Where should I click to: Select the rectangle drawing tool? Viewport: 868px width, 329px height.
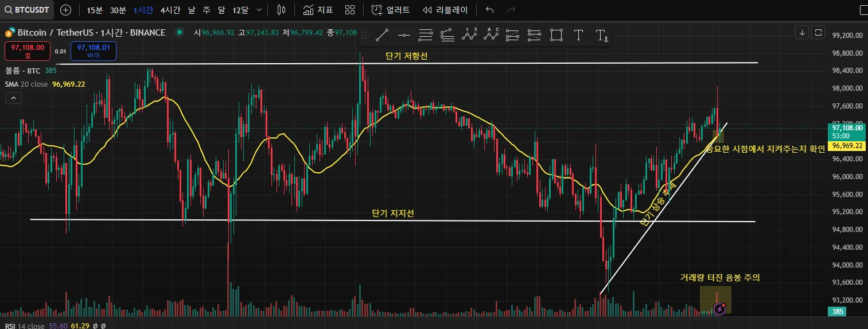(556, 36)
